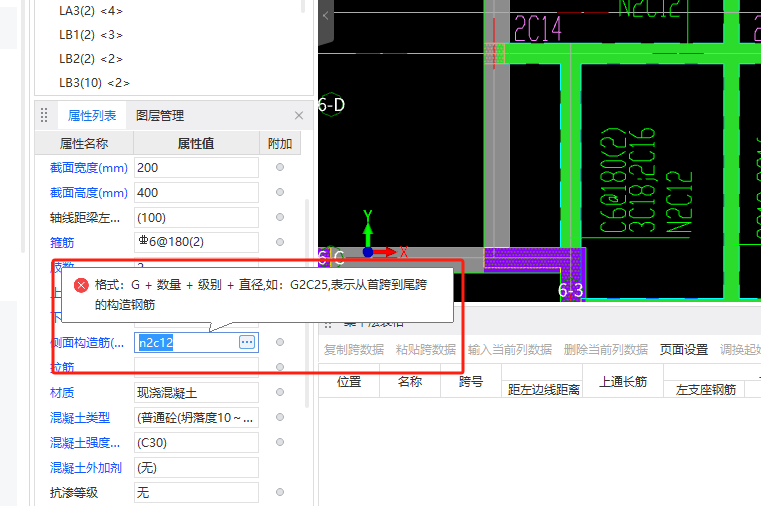Toggle 附加 radio for 抗渗等级
The height and width of the screenshot is (506, 761).
(280, 492)
